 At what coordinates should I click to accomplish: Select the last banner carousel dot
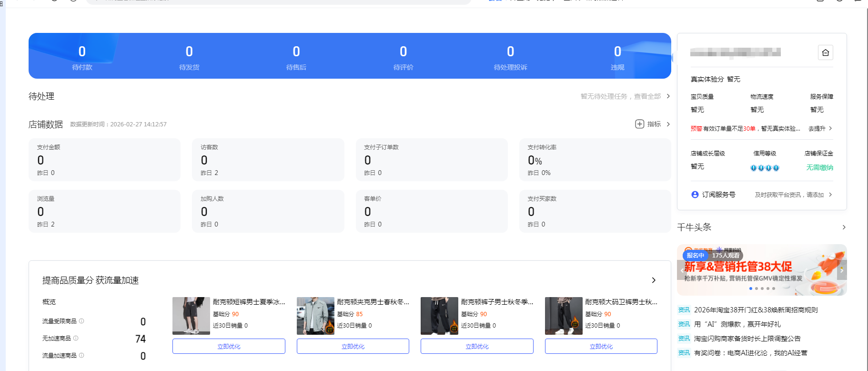774,289
